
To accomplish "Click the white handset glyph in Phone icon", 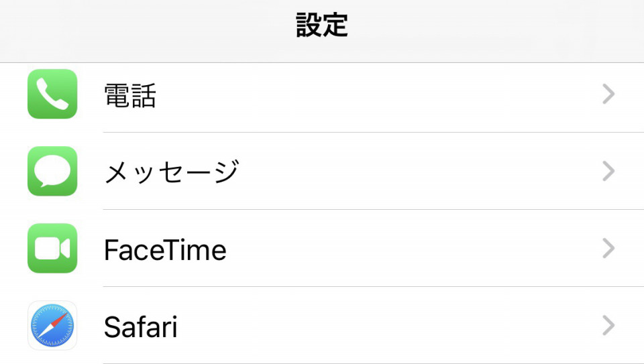I will [x=52, y=94].
